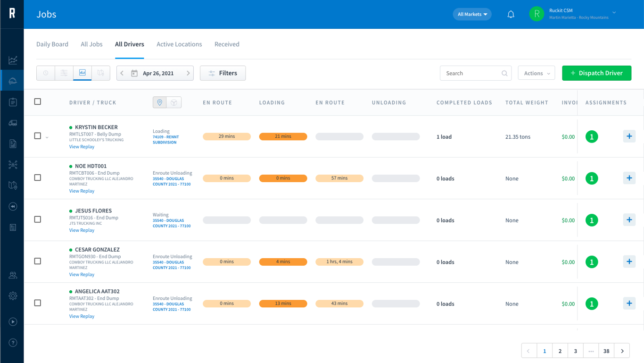Select the bar chart view icon
This screenshot has height=363, width=644.
click(82, 73)
